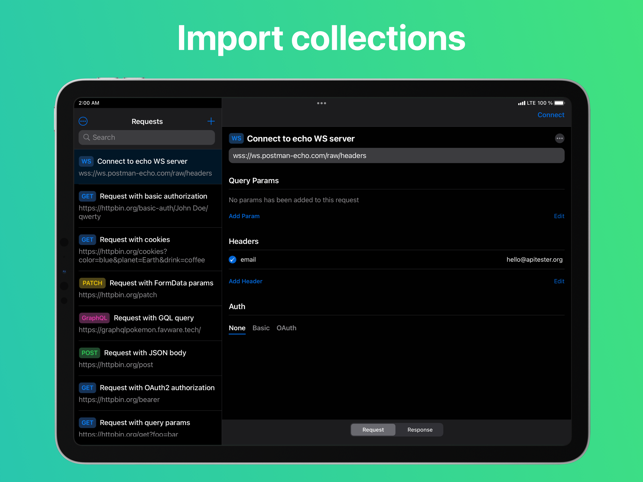Click GET badge of basic authorization request
The height and width of the screenshot is (482, 643).
tap(87, 196)
